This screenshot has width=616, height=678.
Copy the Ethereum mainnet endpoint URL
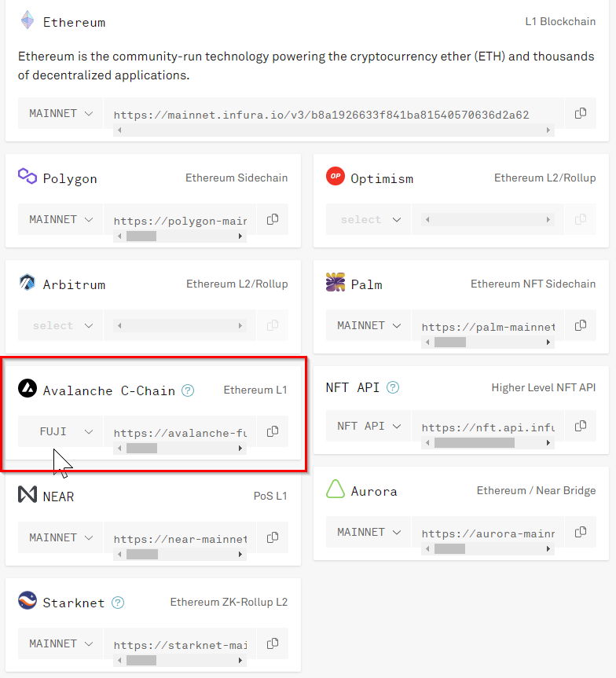click(x=581, y=113)
